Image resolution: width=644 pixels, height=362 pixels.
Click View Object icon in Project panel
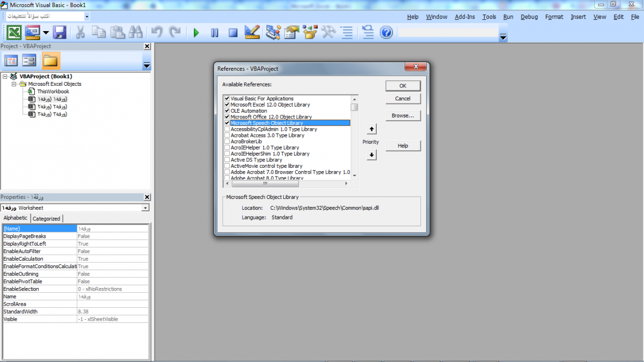click(29, 61)
